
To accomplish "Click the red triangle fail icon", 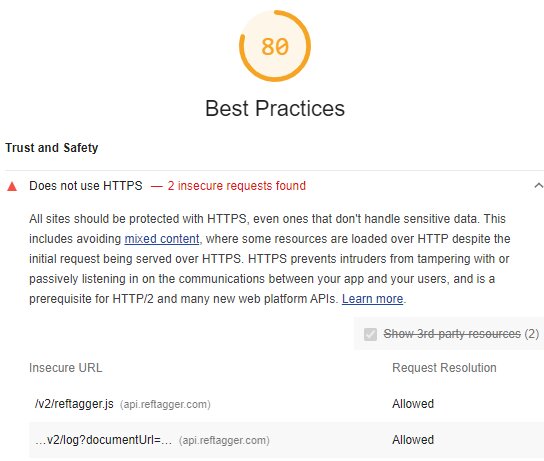I will point(12,186).
